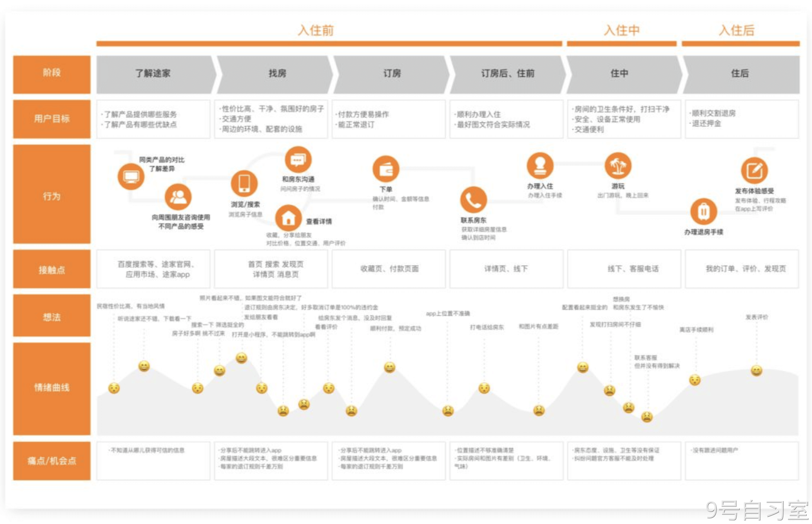The height and width of the screenshot is (524, 812).
Task: Click the orange 痛点/机会点 row label
Action: (52, 461)
